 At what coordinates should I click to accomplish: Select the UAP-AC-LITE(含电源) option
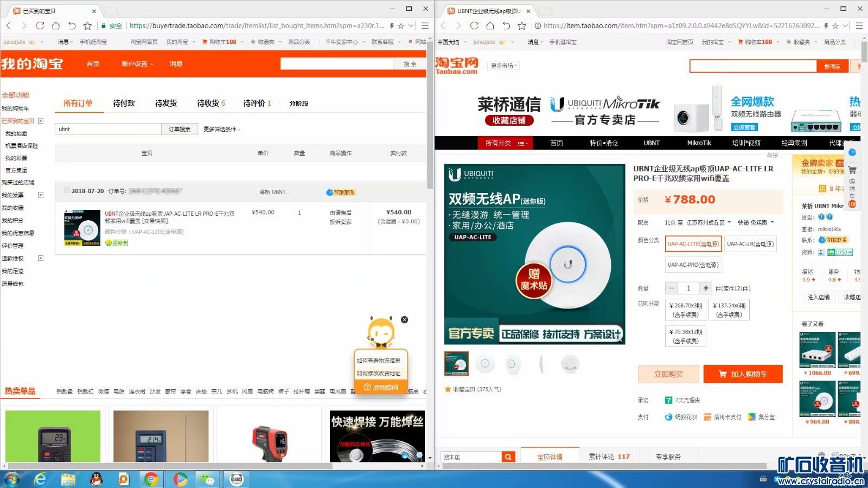(x=693, y=244)
